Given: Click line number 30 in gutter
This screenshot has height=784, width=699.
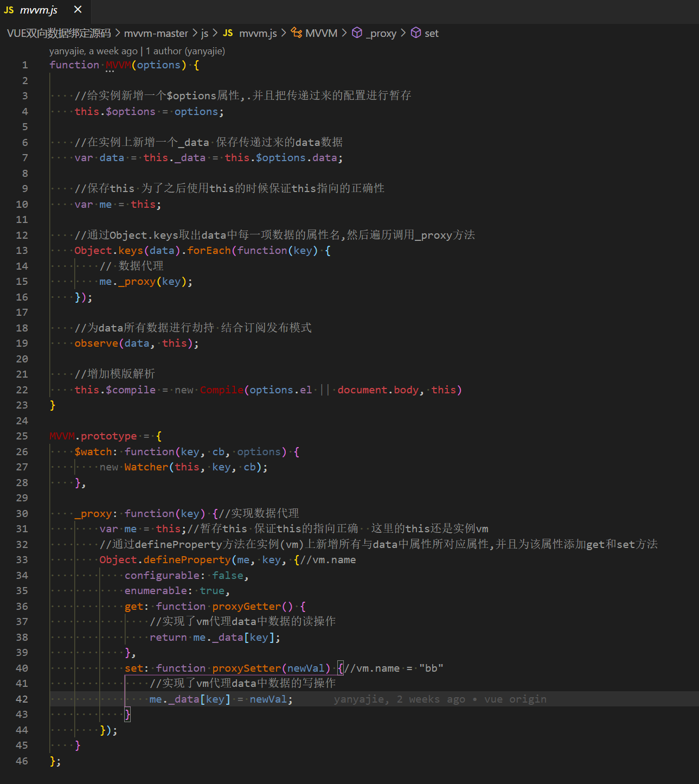Looking at the screenshot, I should pyautogui.click(x=22, y=513).
